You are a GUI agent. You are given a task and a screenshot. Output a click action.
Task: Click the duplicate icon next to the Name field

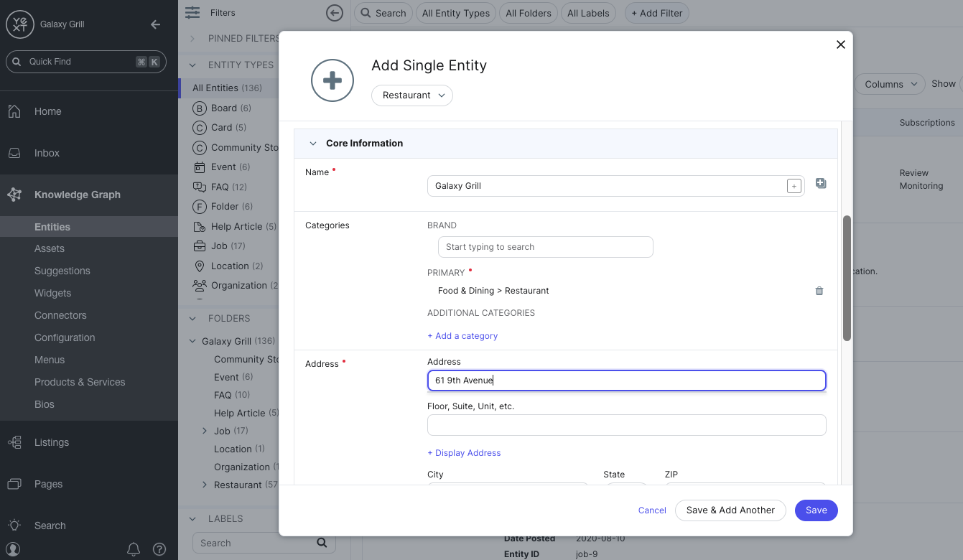[x=821, y=183]
